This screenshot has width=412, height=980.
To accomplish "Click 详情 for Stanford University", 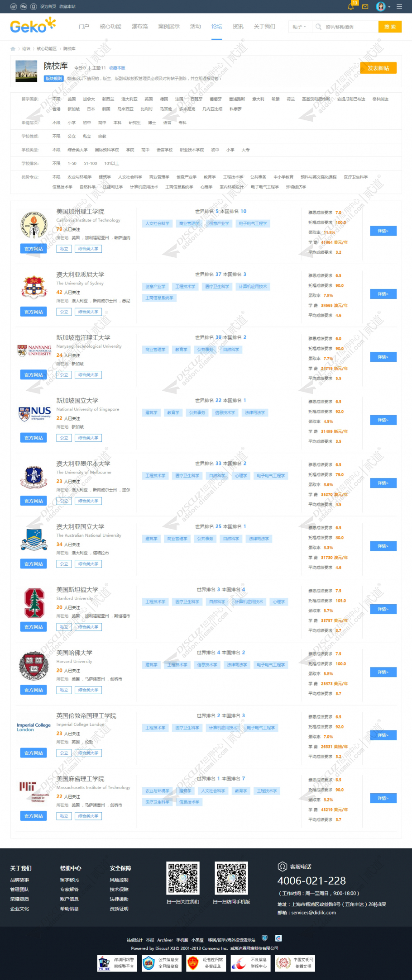I will [x=383, y=609].
